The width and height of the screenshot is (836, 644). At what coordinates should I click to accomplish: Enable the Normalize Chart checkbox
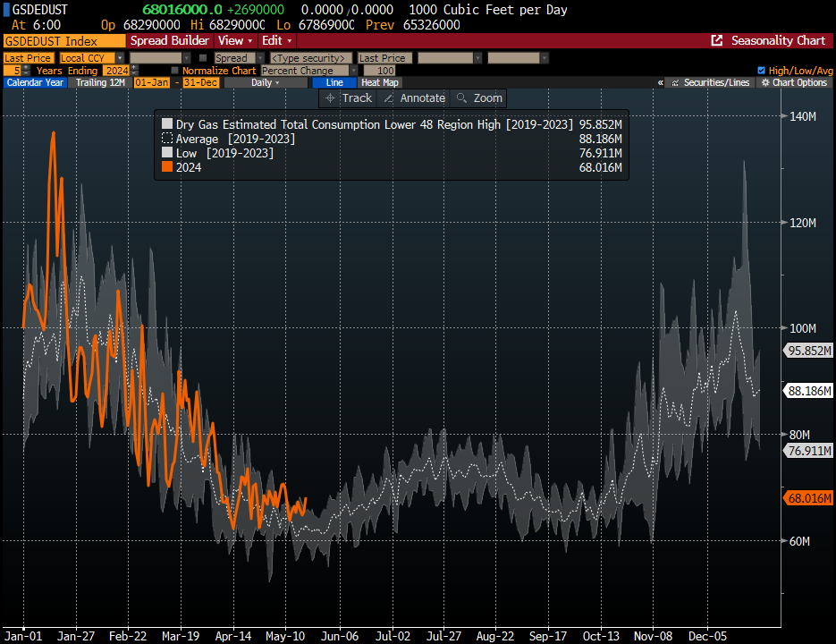(x=174, y=71)
